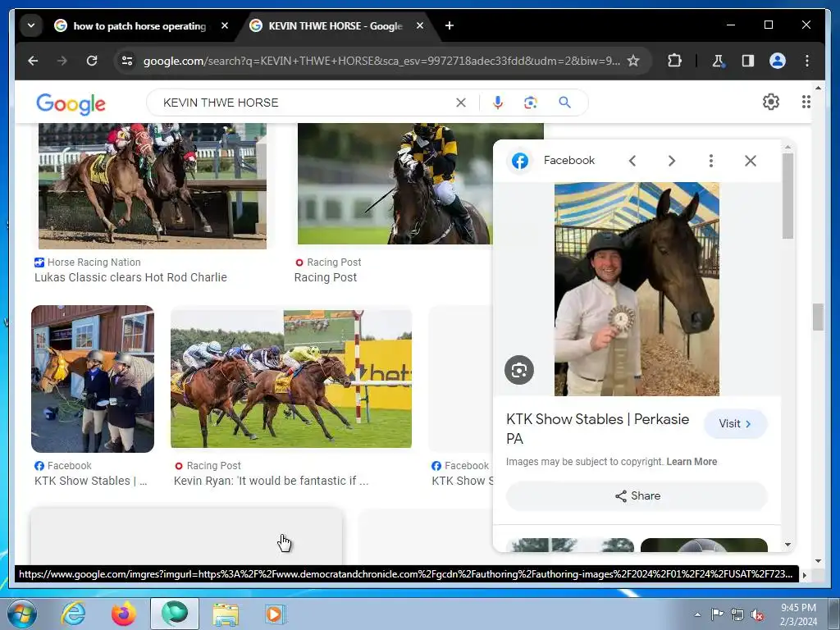This screenshot has height=630, width=840.
Task: Show hidden system tray icons
Action: click(697, 614)
